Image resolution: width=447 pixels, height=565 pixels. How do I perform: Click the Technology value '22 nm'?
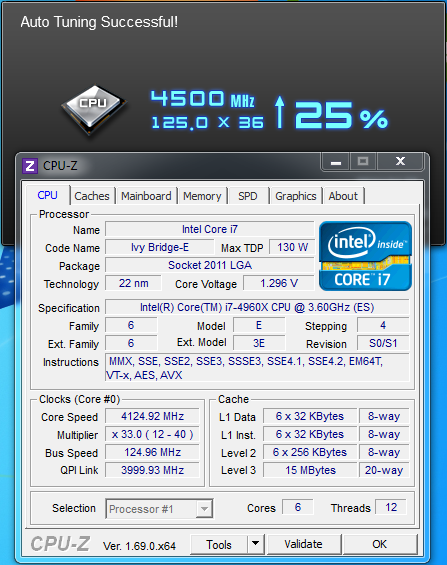[133, 283]
